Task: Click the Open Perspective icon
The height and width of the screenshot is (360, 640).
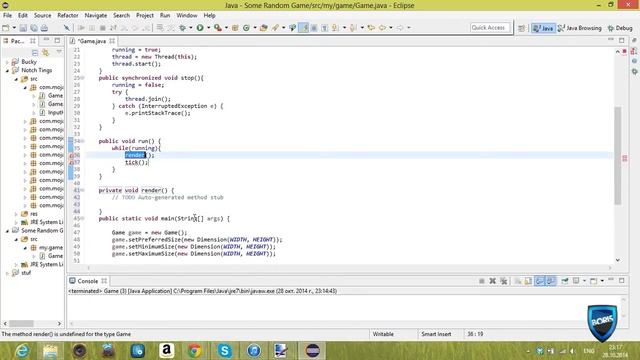Action: tap(521, 28)
